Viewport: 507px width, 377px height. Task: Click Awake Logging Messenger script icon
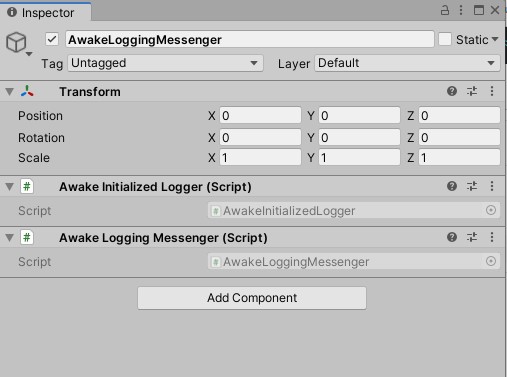click(27, 237)
